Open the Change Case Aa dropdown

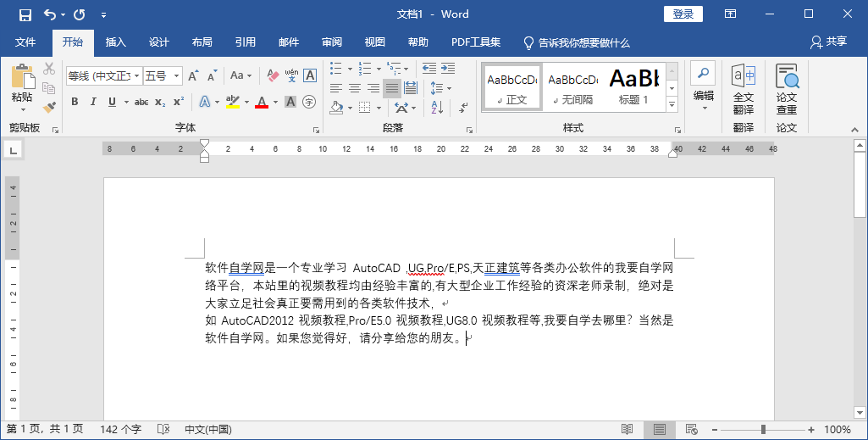coord(240,75)
